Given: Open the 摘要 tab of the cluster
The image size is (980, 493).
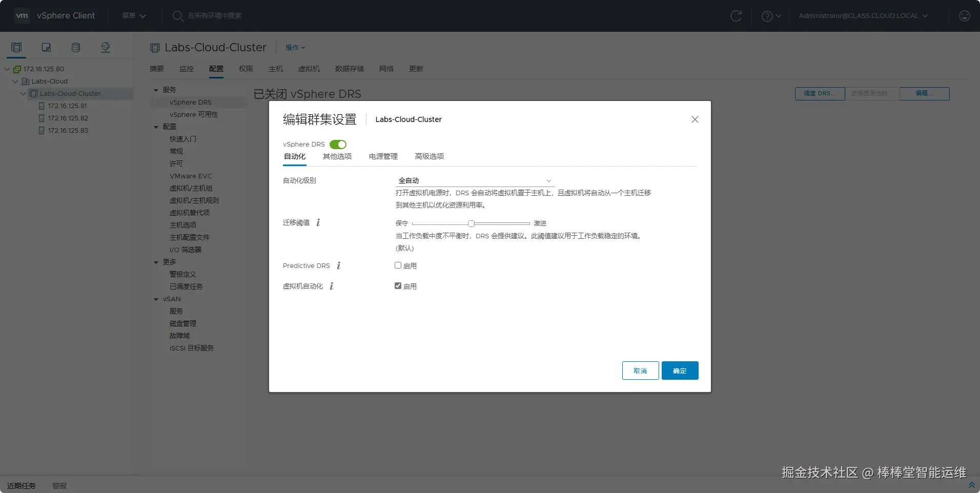Looking at the screenshot, I should 157,69.
